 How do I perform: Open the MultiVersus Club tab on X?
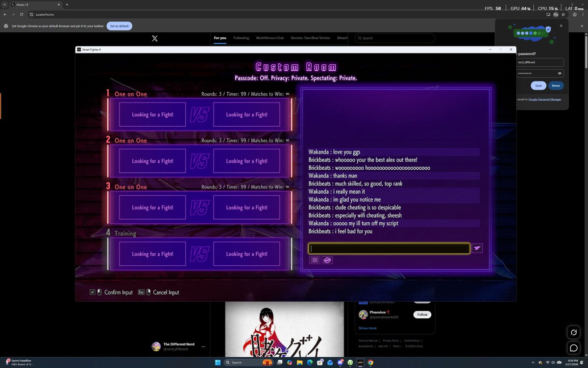pyautogui.click(x=270, y=38)
